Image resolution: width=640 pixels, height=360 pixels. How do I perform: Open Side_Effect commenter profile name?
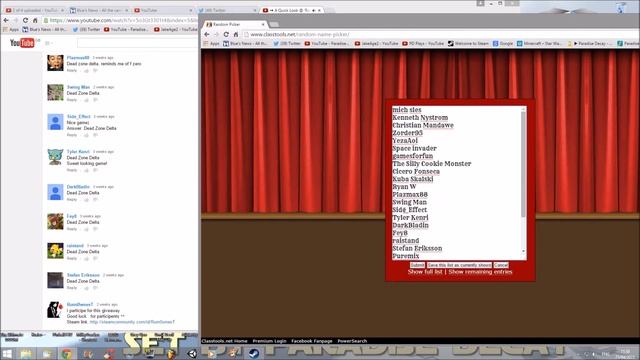point(78,116)
